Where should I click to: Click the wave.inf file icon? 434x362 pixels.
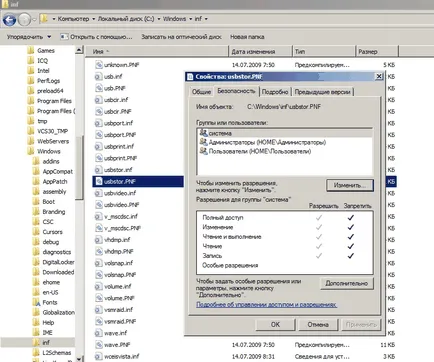[98, 333]
